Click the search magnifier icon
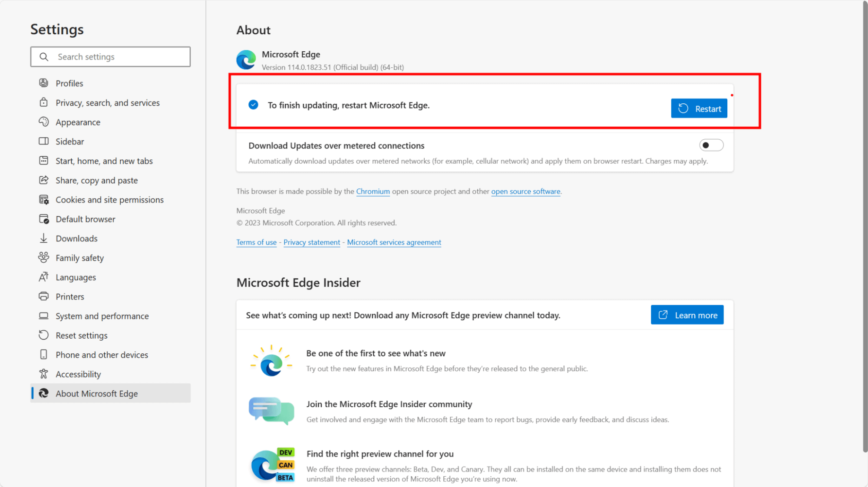The width and height of the screenshot is (868, 487). (44, 57)
